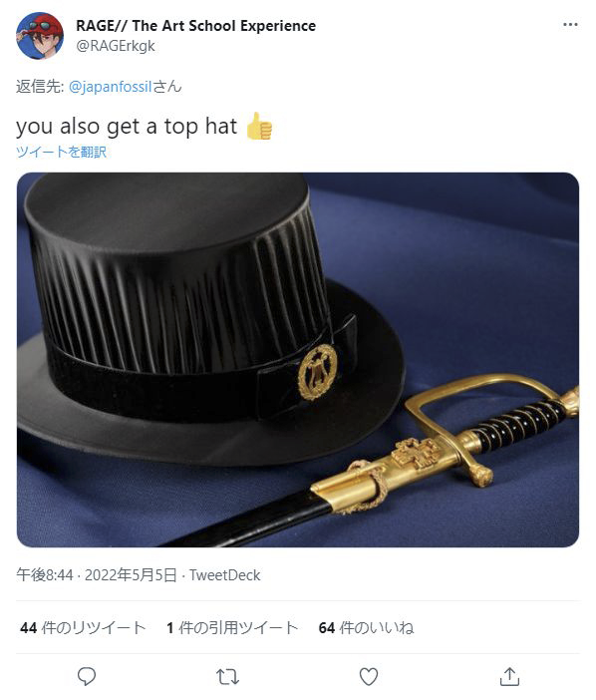The height and width of the screenshot is (700, 596).
Task: Click ツイートを翻訳 to translate tweet
Action: tap(61, 152)
